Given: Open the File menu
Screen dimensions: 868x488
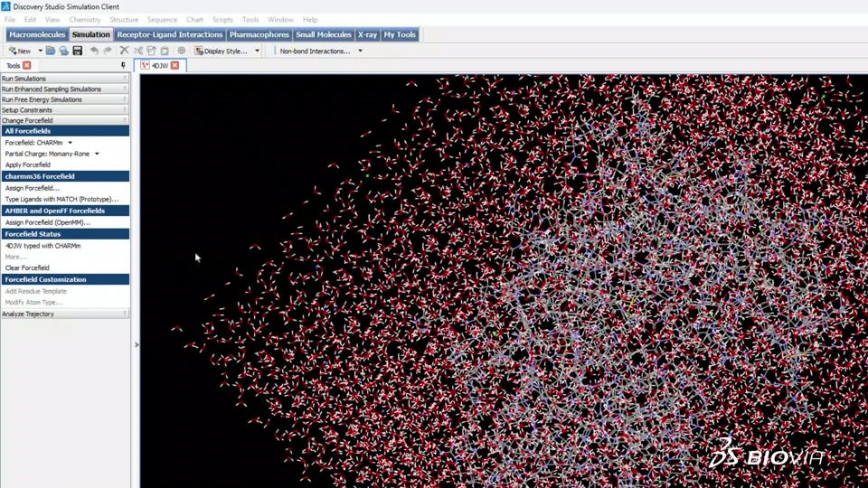Looking at the screenshot, I should point(10,19).
